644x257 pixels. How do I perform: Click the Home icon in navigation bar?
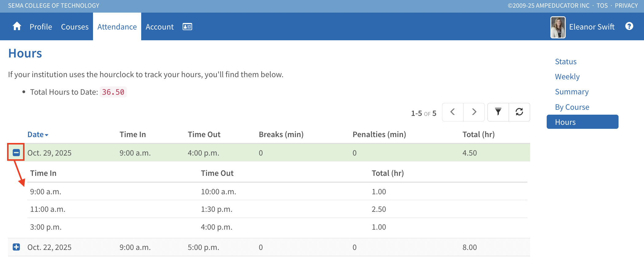click(17, 26)
